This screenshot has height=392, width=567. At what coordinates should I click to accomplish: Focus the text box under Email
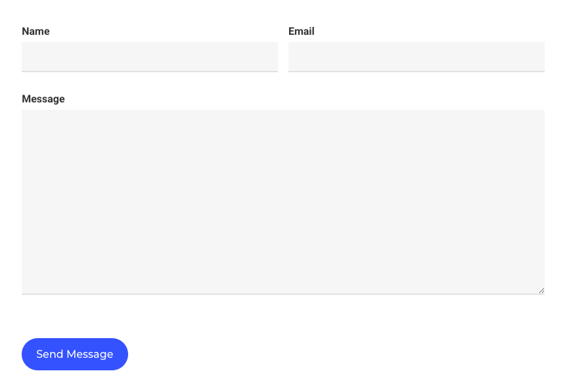click(x=416, y=56)
